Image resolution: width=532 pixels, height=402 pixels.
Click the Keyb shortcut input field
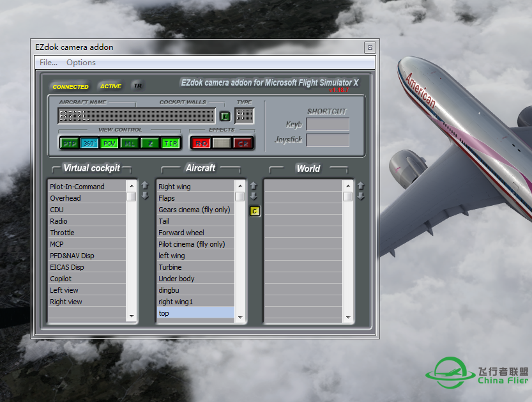coord(328,124)
